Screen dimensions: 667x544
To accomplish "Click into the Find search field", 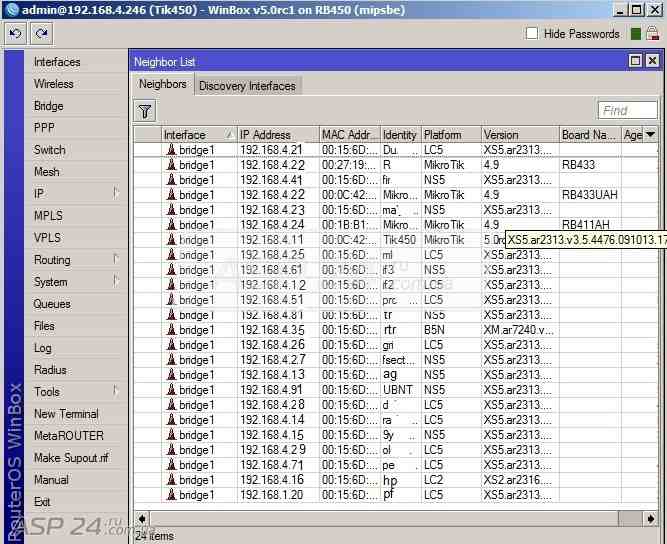I will click(x=628, y=111).
